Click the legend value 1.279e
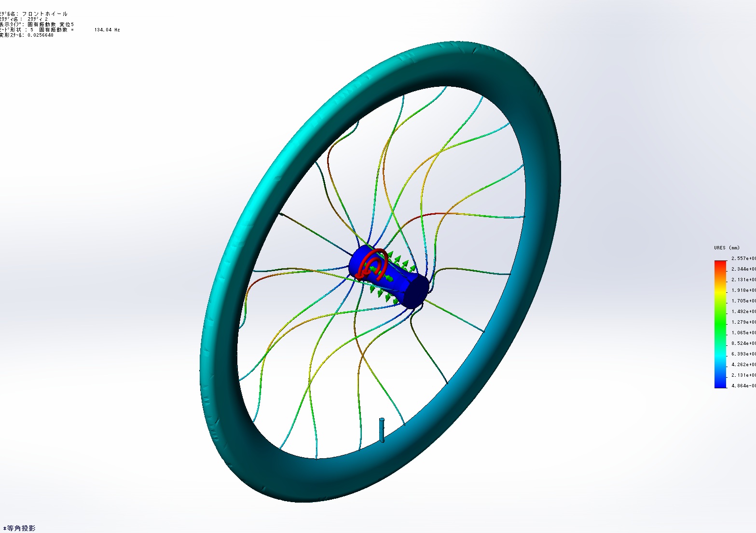 pyautogui.click(x=743, y=322)
